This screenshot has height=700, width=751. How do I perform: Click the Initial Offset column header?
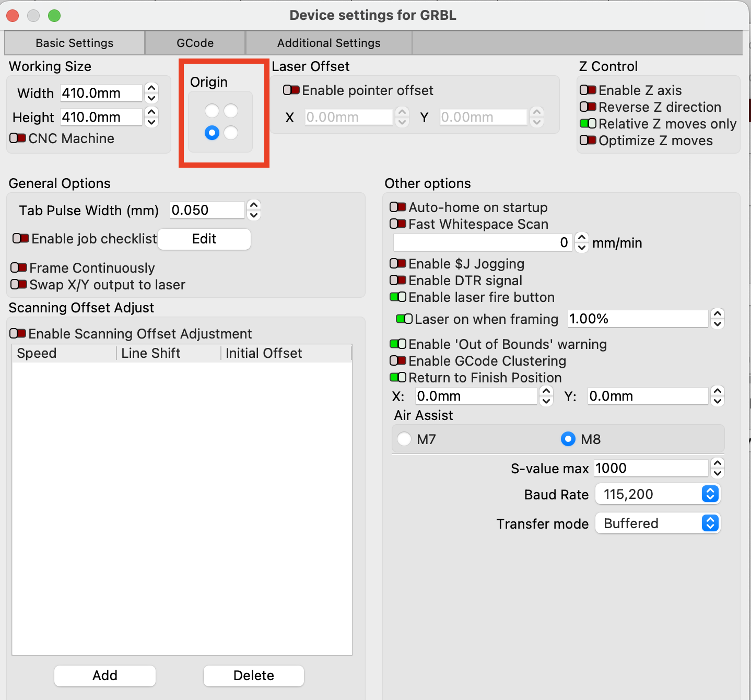click(286, 354)
